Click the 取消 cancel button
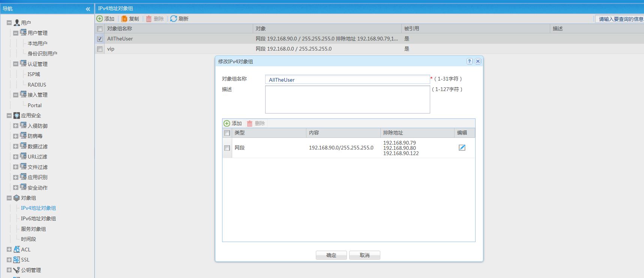The width and height of the screenshot is (644, 278). click(365, 255)
